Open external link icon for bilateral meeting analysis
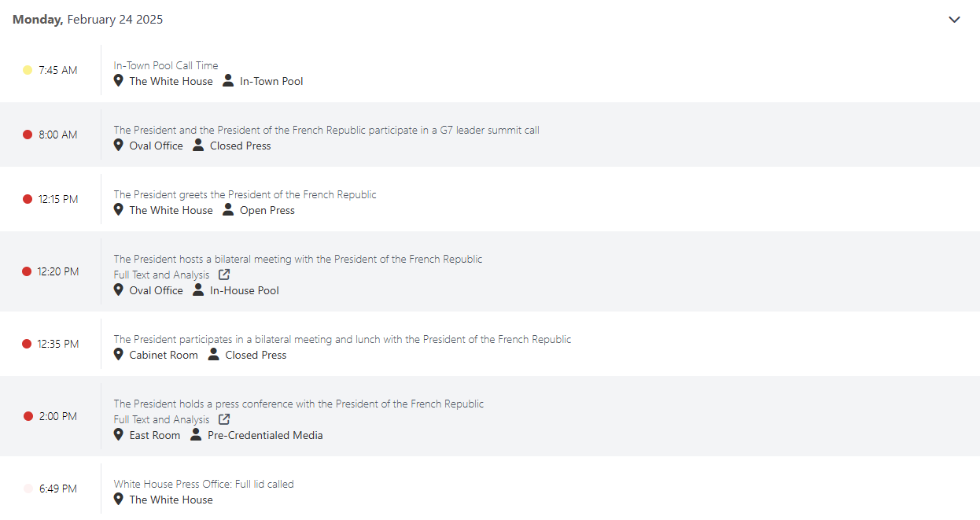This screenshot has width=980, height=520. pos(224,275)
